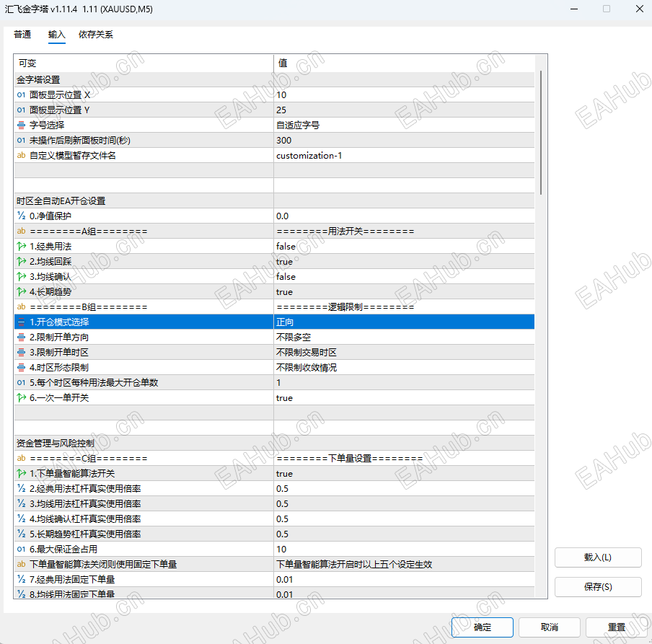Click integer icon beside 6.最大保证金占用
Viewport: 652px width, 644px height.
click(x=21, y=550)
